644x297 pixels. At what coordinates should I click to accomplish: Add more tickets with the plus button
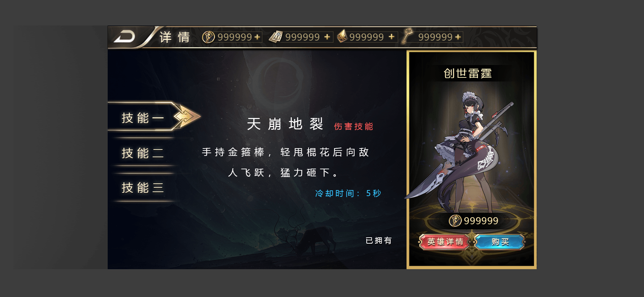327,37
